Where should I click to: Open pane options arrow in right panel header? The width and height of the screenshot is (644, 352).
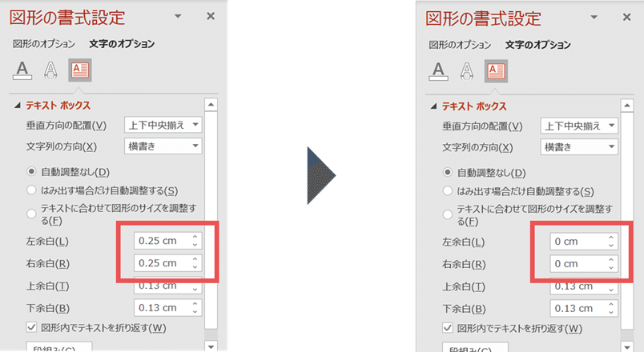(594, 17)
